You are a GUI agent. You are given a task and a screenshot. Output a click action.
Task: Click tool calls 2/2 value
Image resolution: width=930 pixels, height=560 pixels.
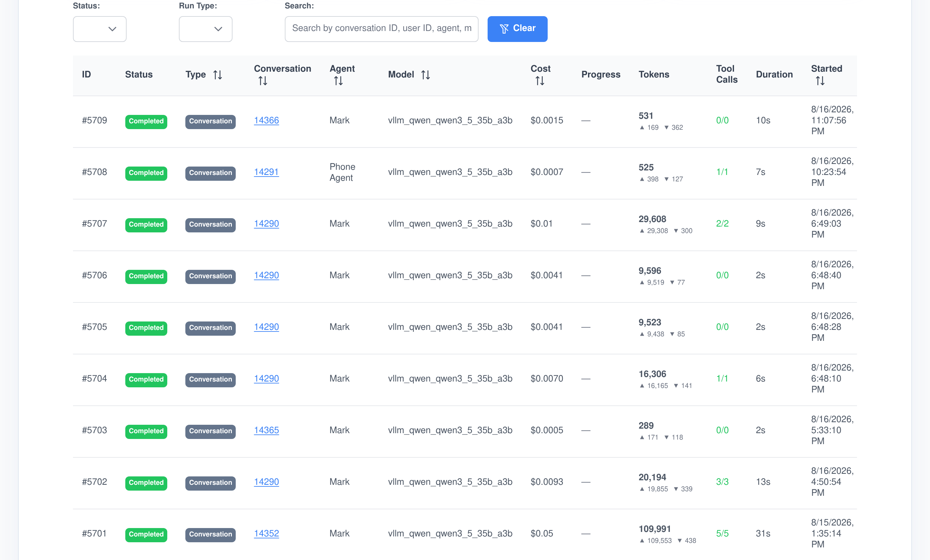[x=722, y=224]
